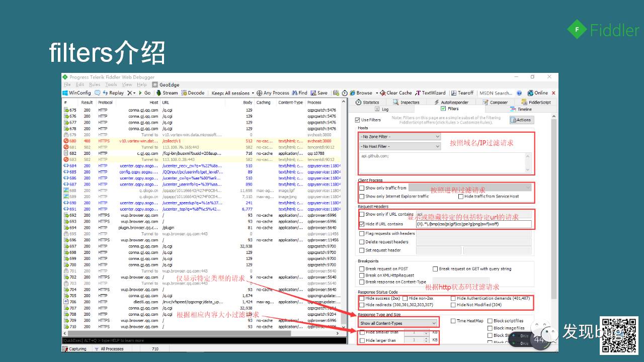This screenshot has width=644, height=362.
Task: Enable Show only Internet Explorer traffic
Action: 362,197
